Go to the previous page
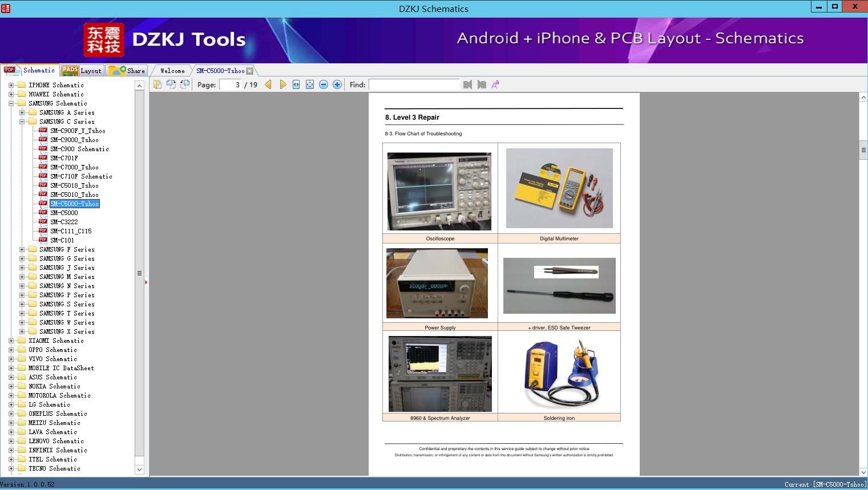868x490 pixels. click(268, 84)
